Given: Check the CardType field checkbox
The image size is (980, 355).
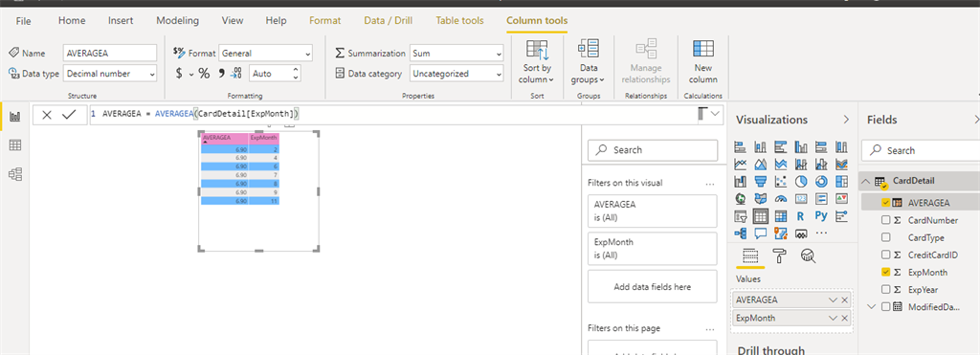Looking at the screenshot, I should click(x=885, y=237).
